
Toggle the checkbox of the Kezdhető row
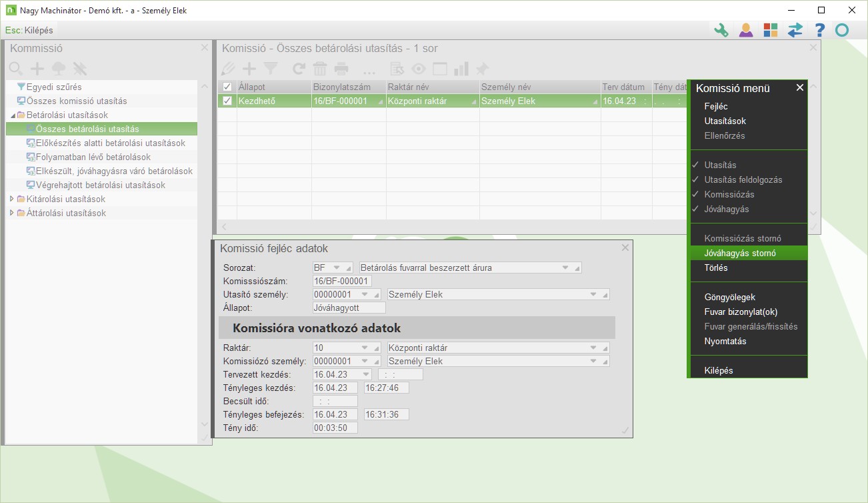[227, 101]
